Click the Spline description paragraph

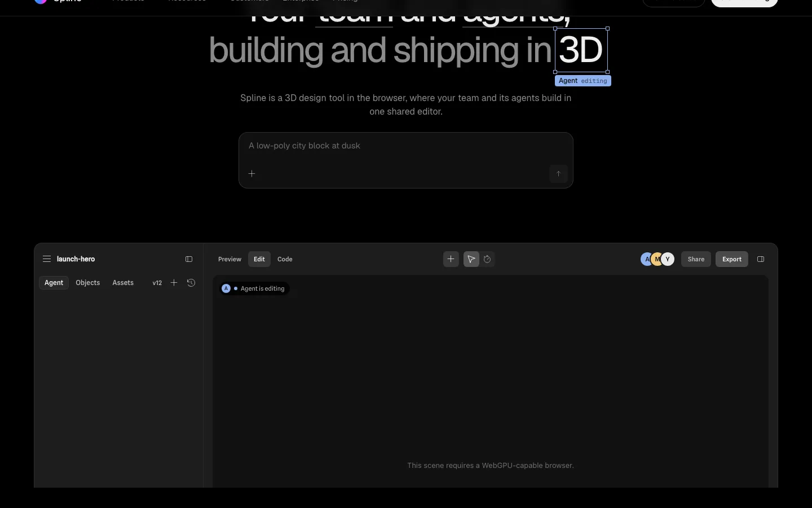tap(406, 104)
